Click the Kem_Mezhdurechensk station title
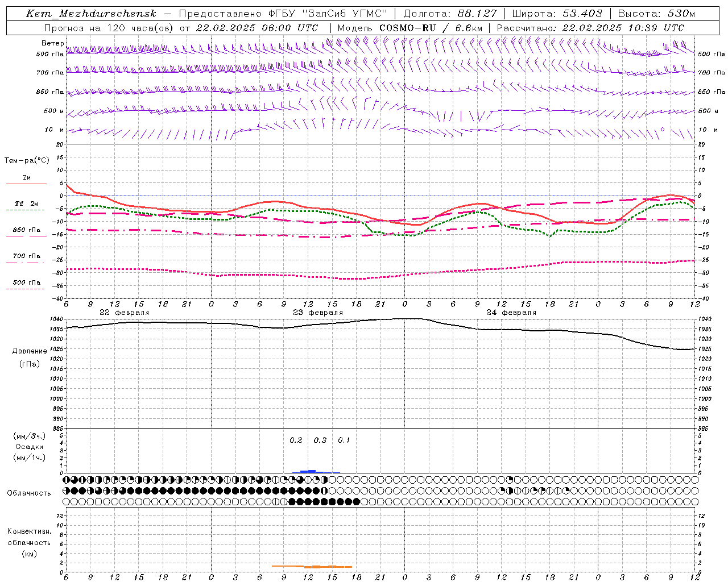The width and height of the screenshot is (728, 582). 91,14
